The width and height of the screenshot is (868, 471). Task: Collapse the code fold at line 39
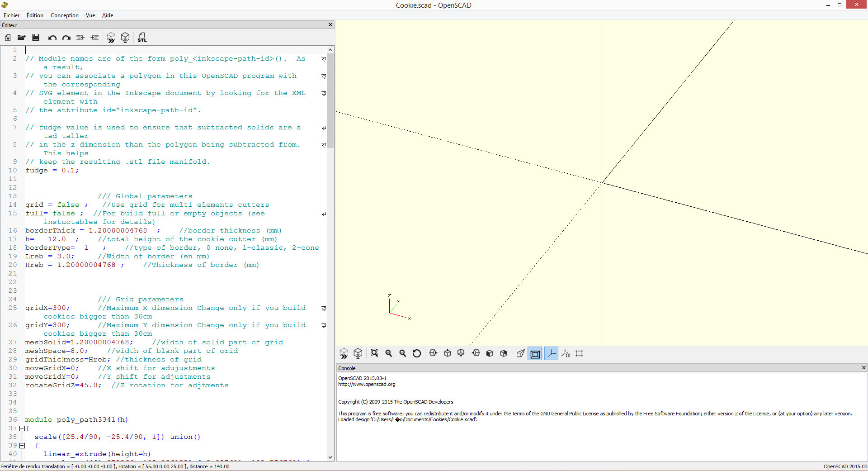click(x=22, y=445)
